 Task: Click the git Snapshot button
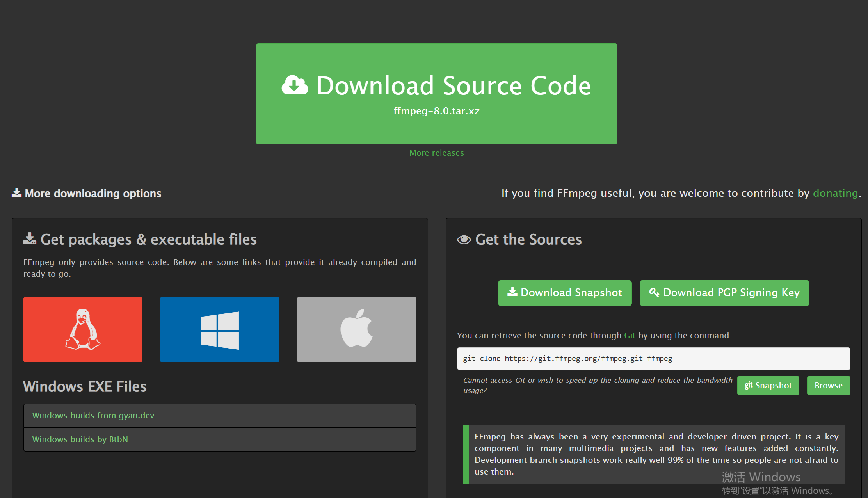click(768, 386)
